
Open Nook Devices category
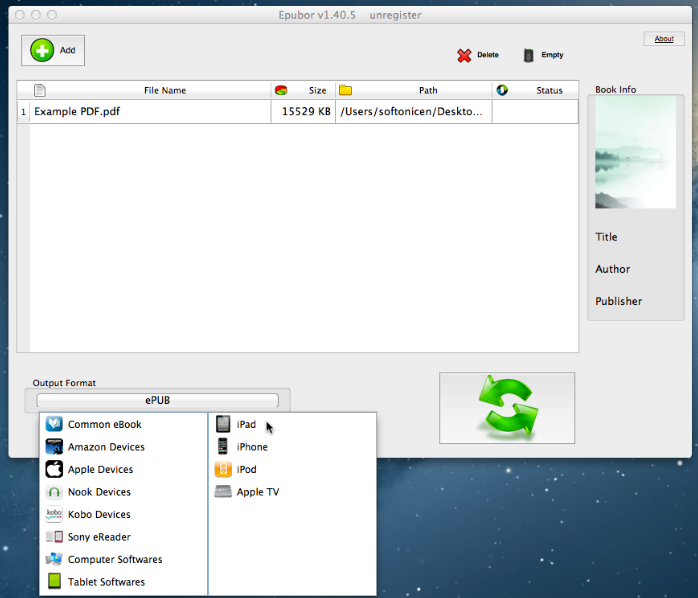(x=99, y=492)
